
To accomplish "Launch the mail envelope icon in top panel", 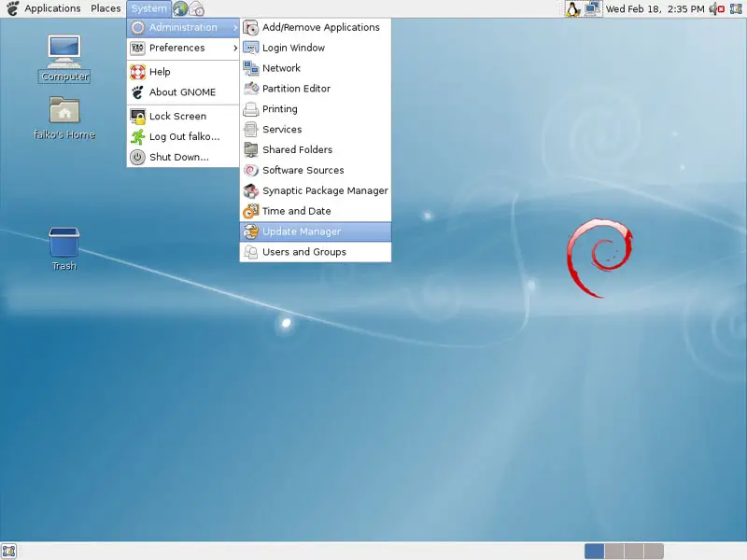I will coord(196,8).
